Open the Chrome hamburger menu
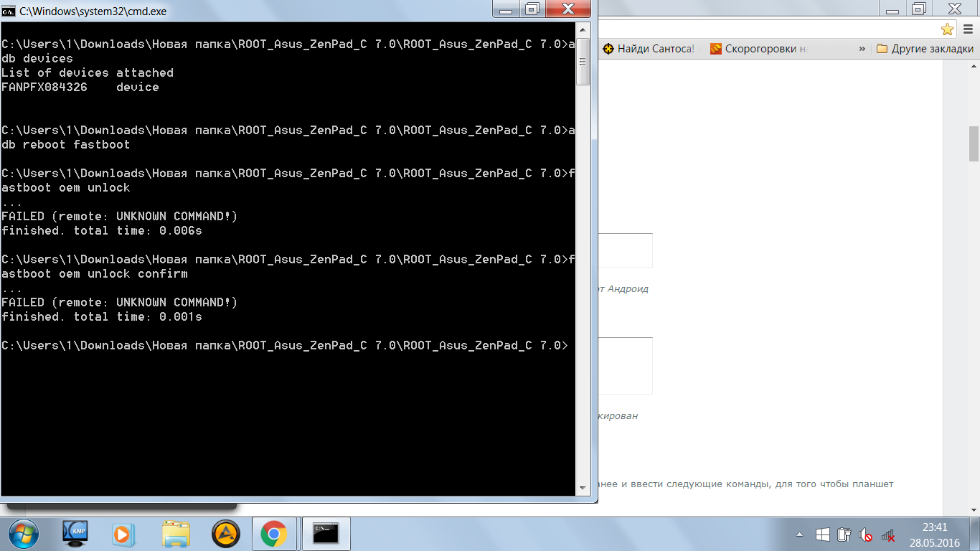Image resolution: width=980 pixels, height=551 pixels. [x=969, y=29]
